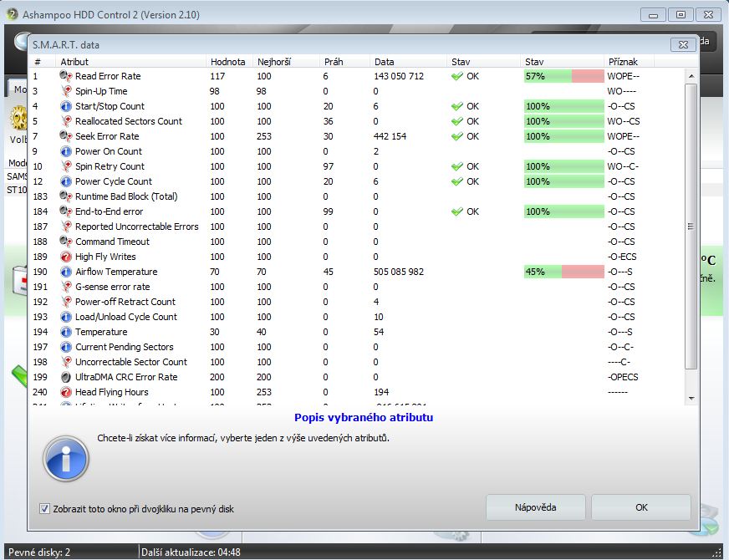Sort by the Nejhorší column header
The height and width of the screenshot is (560, 729).
pyautogui.click(x=287, y=62)
